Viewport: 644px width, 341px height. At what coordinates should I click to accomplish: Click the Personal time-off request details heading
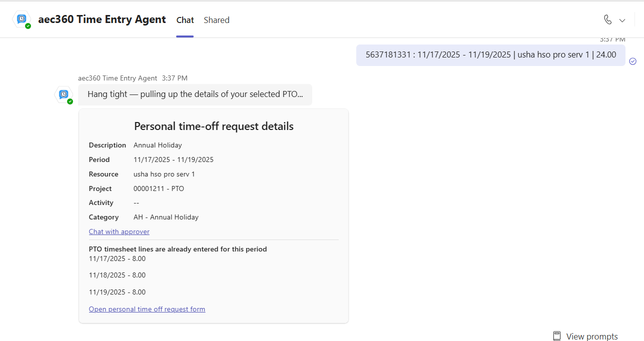[214, 126]
